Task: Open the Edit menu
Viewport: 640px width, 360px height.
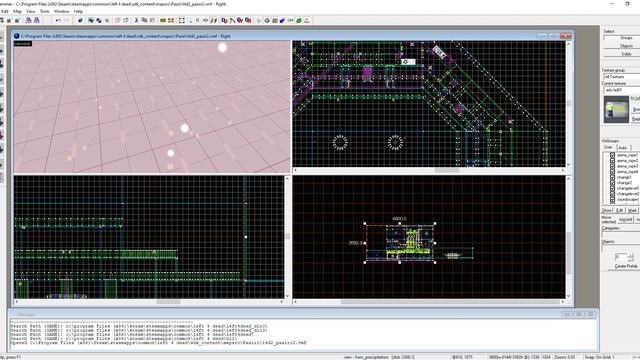Action: pyautogui.click(x=5, y=11)
